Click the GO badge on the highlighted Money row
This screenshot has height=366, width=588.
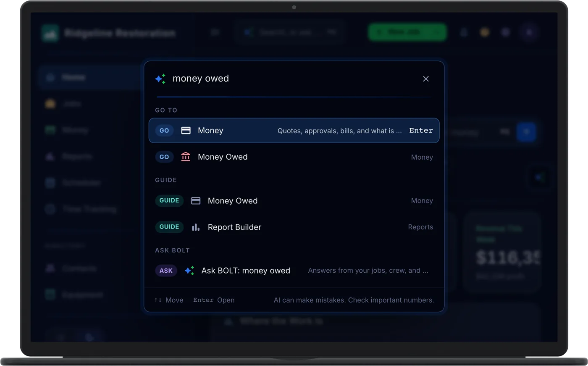[164, 131]
